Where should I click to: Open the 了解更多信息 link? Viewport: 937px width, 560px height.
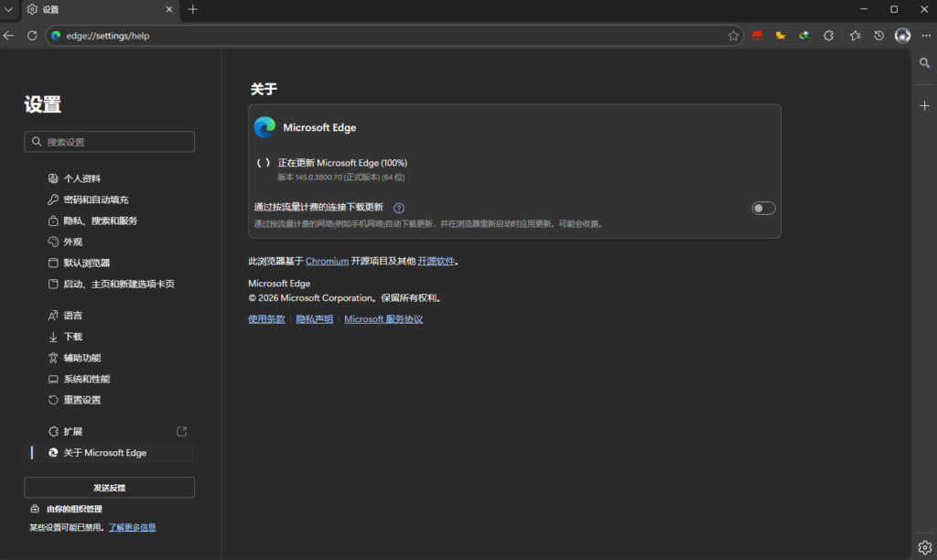pyautogui.click(x=132, y=527)
